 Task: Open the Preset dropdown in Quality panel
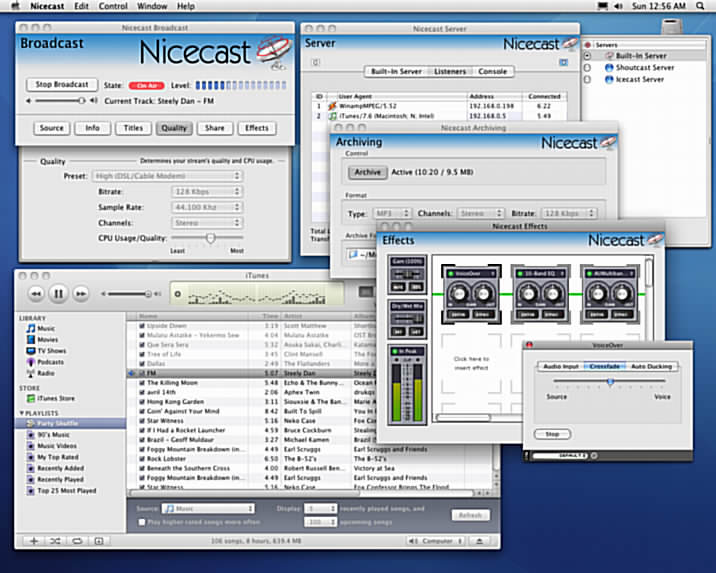(167, 176)
